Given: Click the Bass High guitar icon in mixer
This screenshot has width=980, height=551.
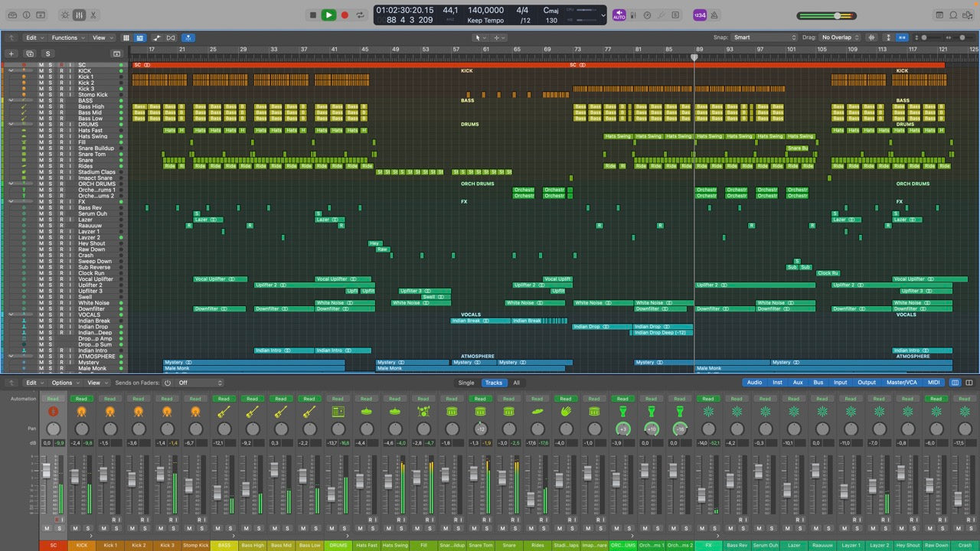Looking at the screenshot, I should click(252, 412).
